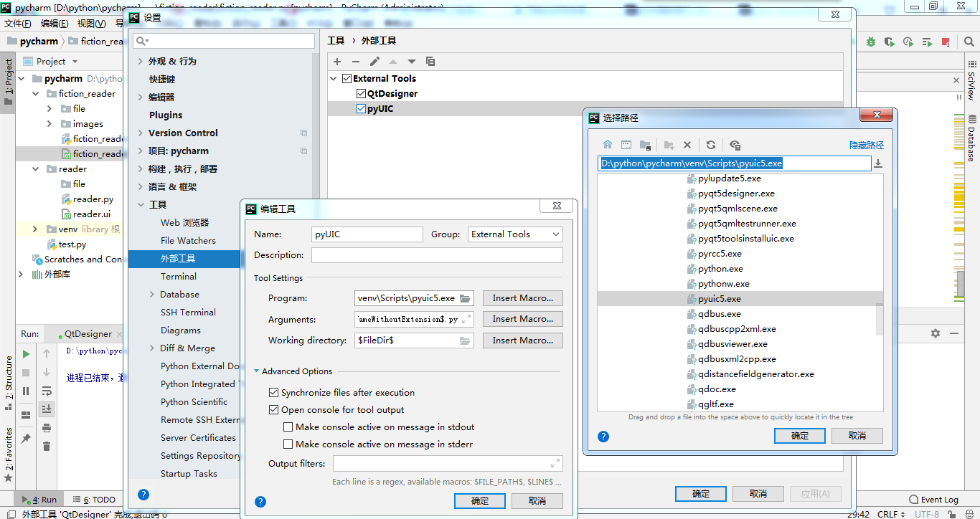Click project directory icon in path chooser
This screenshot has width=980, height=519.
click(x=645, y=145)
